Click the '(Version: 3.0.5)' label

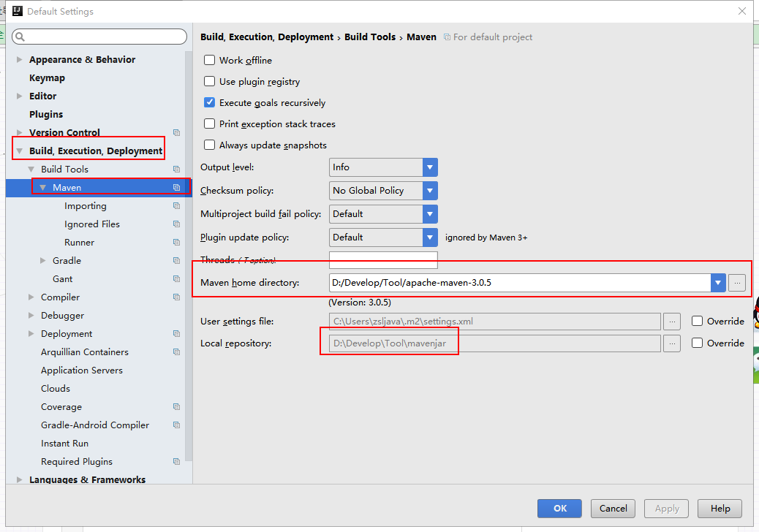pos(360,303)
